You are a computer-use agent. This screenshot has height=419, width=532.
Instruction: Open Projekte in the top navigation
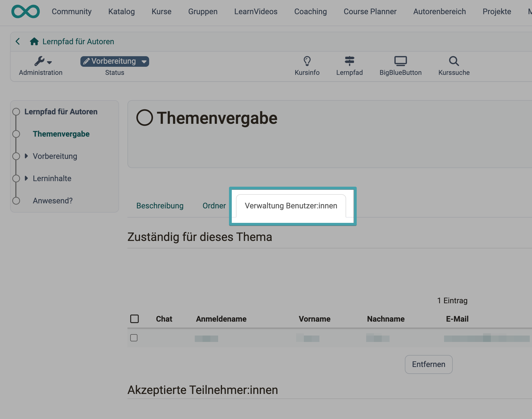tap(497, 11)
